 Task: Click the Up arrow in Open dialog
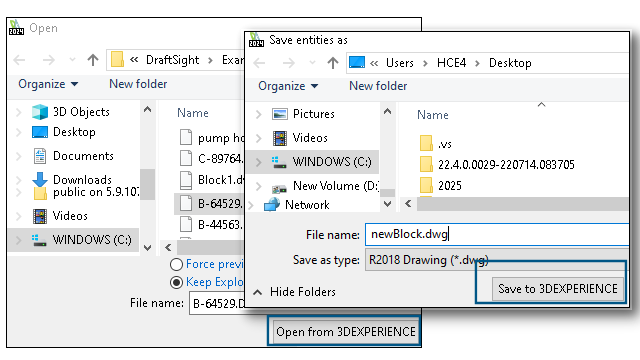93,60
